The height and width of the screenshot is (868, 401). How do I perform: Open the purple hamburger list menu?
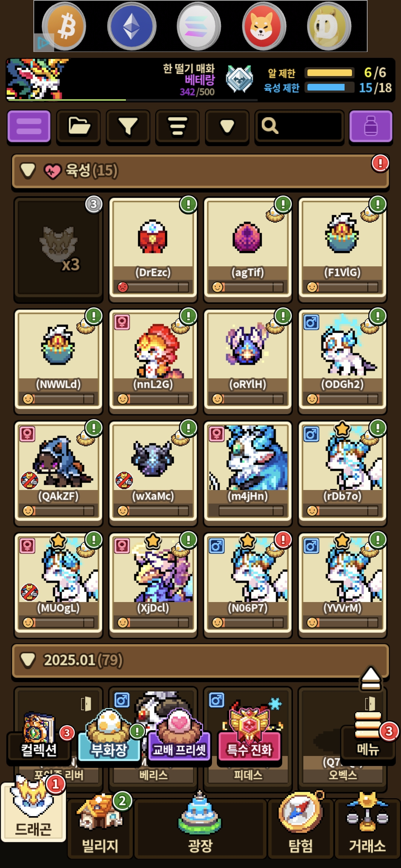(x=29, y=126)
